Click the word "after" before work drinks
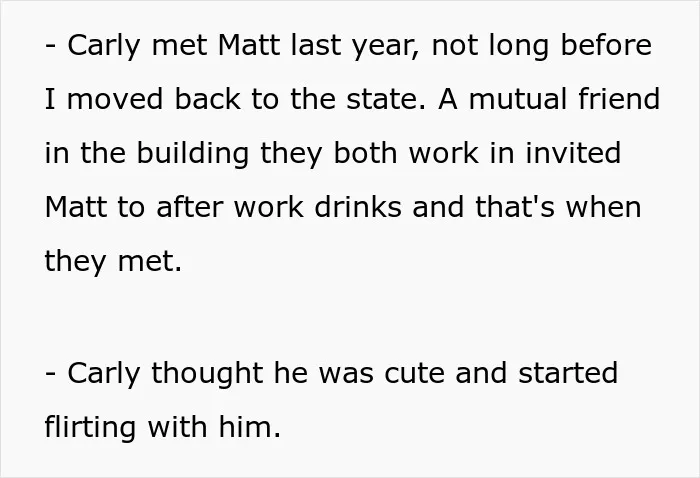Viewport: 700px width, 478px height. 190,207
